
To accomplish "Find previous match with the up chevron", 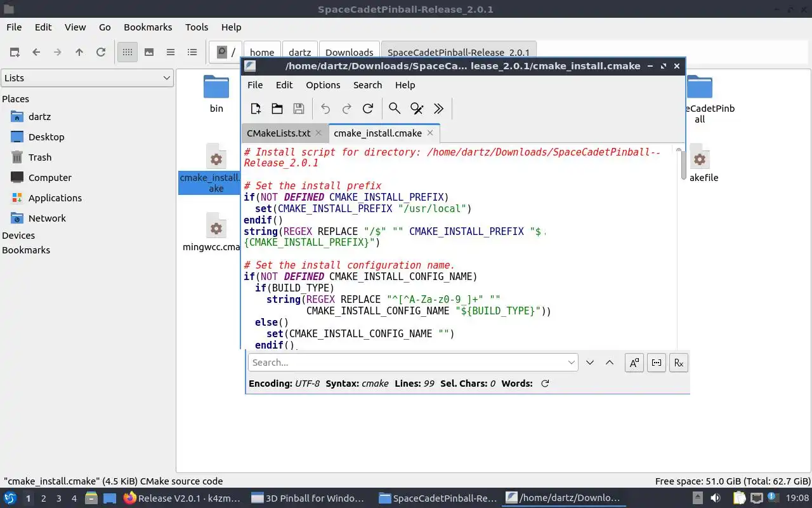I will pyautogui.click(x=610, y=363).
